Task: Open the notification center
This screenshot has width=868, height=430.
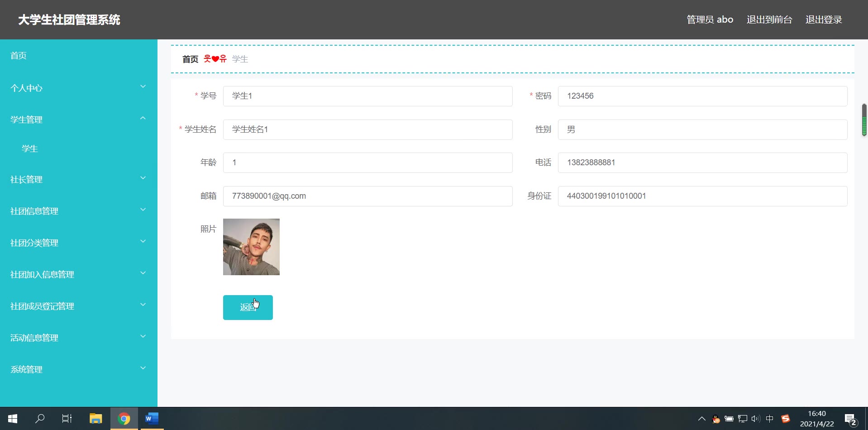Action: [x=850, y=420]
